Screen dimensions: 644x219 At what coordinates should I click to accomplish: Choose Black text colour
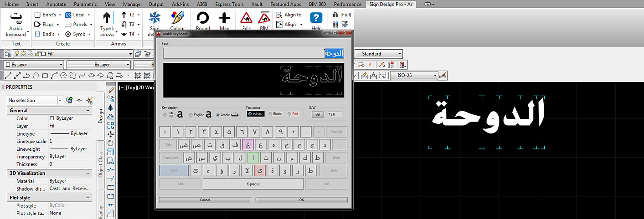tap(276, 114)
